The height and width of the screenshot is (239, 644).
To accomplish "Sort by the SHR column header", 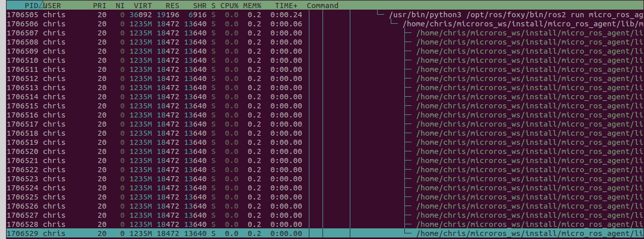I will pyautogui.click(x=200, y=6).
